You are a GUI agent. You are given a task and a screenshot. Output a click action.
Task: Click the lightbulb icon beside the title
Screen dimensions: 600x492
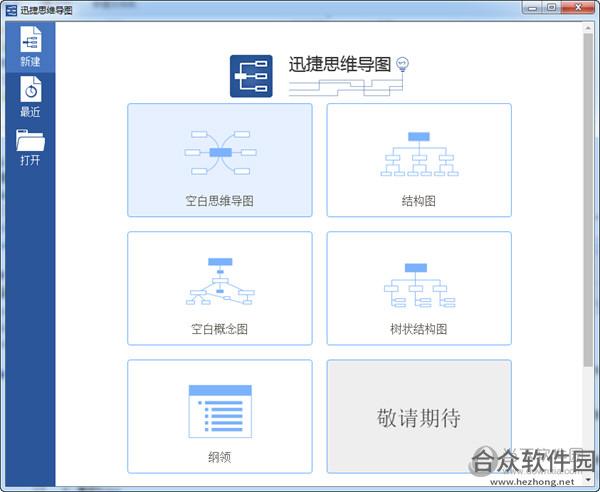point(402,64)
